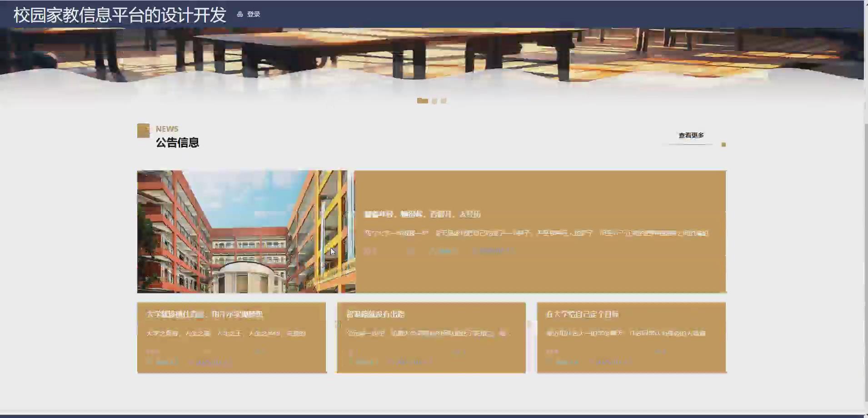This screenshot has width=868, height=418.
Task: Click the 登录 login link
Action: [253, 14]
